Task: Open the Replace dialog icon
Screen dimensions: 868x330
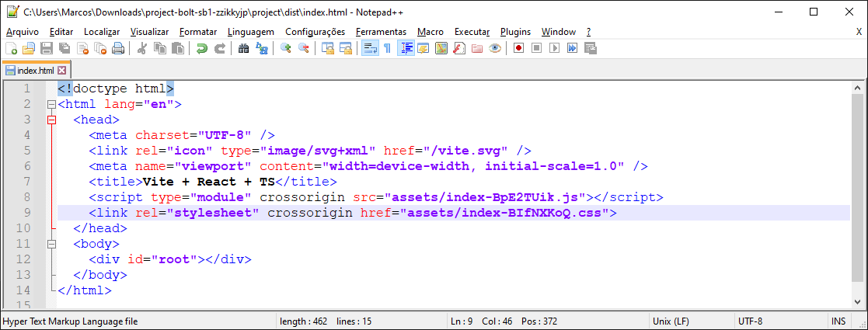Action: pos(262,49)
